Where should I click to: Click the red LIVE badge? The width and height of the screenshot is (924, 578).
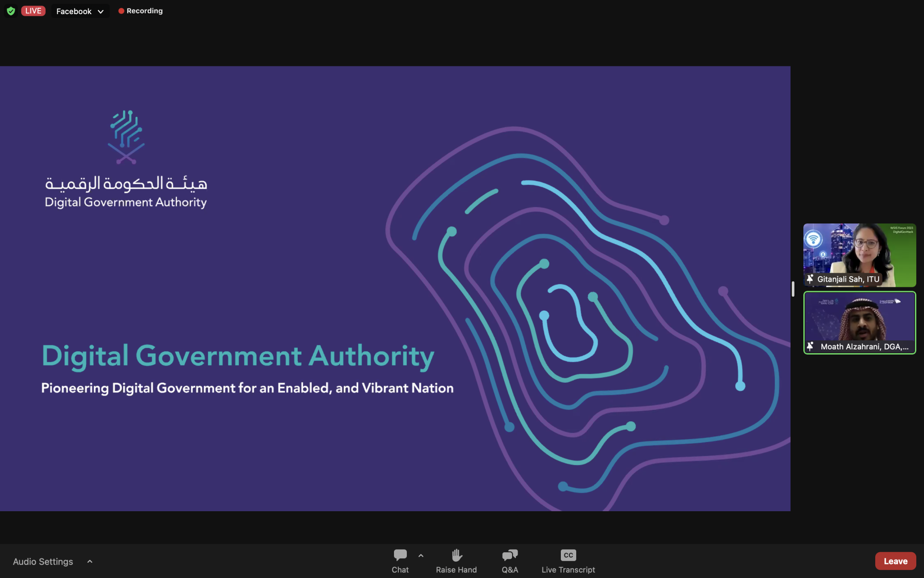[33, 11]
